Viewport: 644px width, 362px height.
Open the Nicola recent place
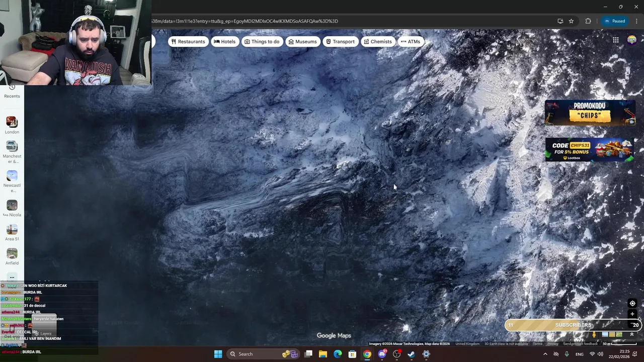click(12, 209)
